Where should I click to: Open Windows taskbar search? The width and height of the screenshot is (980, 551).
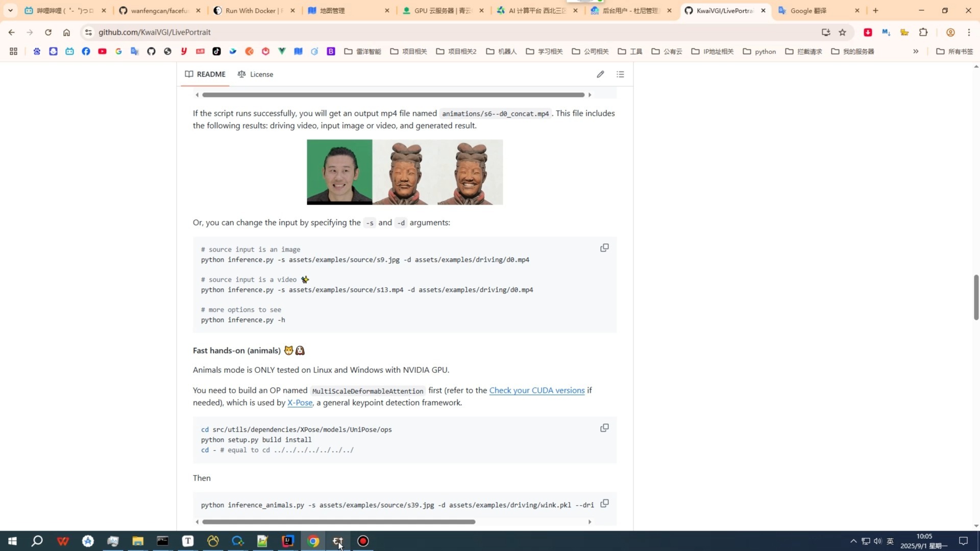click(37, 541)
